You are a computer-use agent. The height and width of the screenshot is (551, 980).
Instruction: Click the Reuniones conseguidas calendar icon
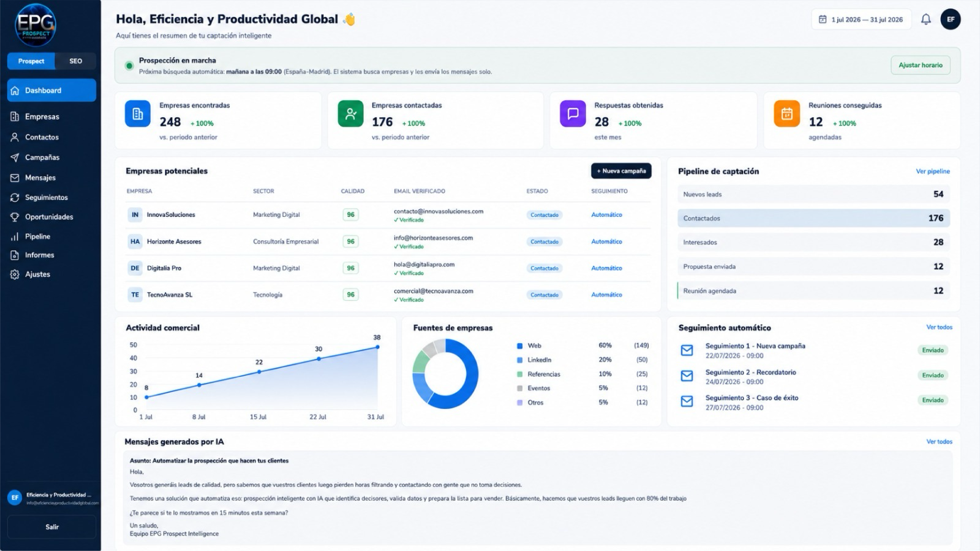coord(787,113)
